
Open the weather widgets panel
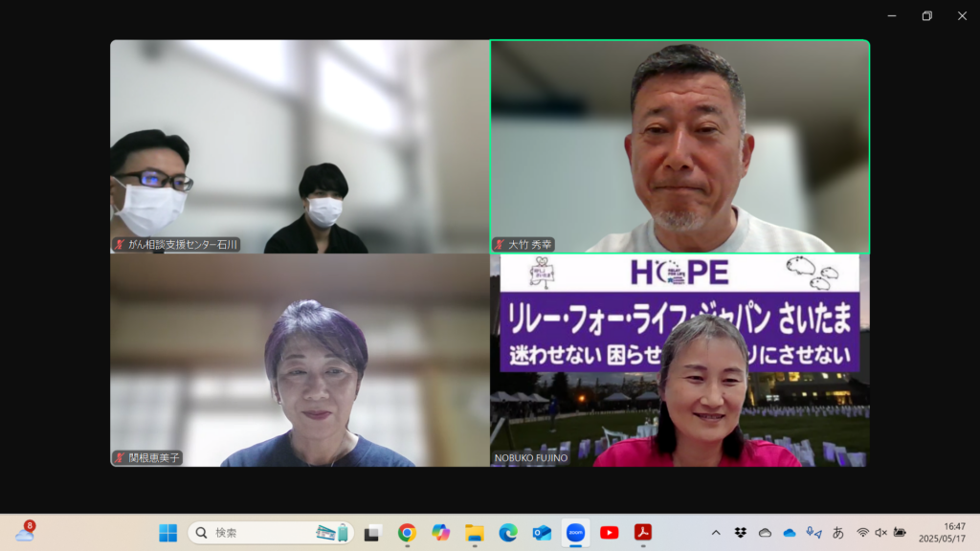coord(25,532)
